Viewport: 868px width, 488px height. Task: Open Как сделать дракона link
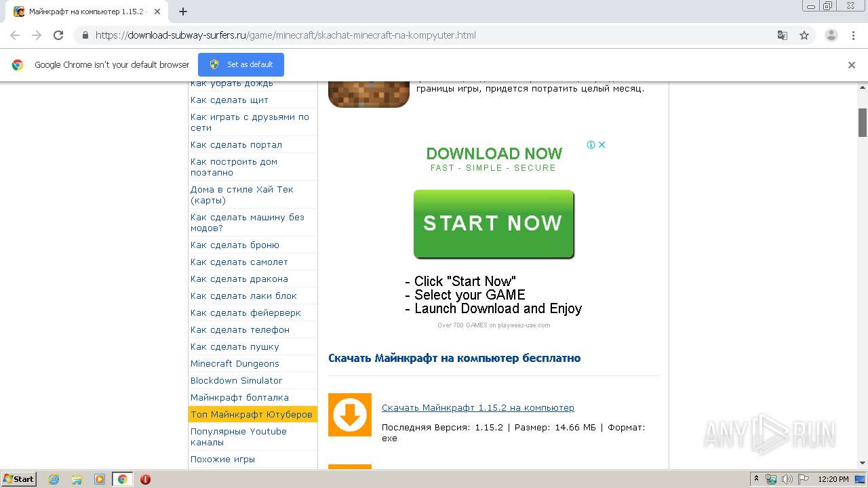[x=239, y=279]
